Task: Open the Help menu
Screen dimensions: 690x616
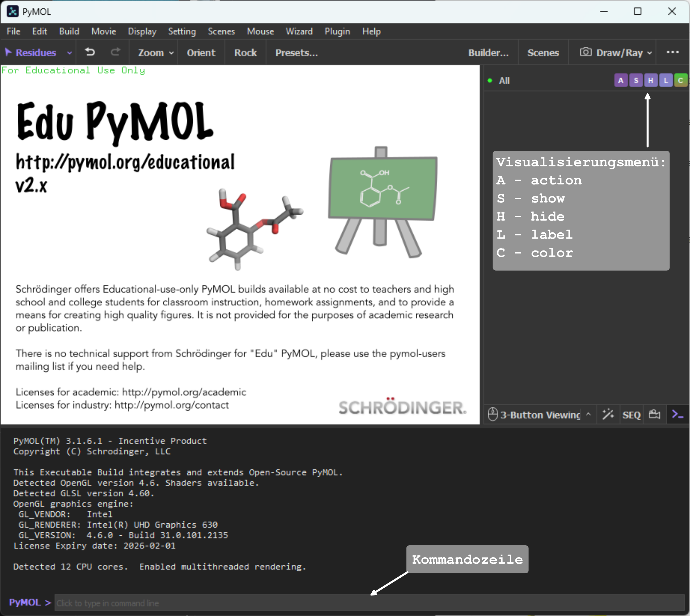Action: point(372,31)
